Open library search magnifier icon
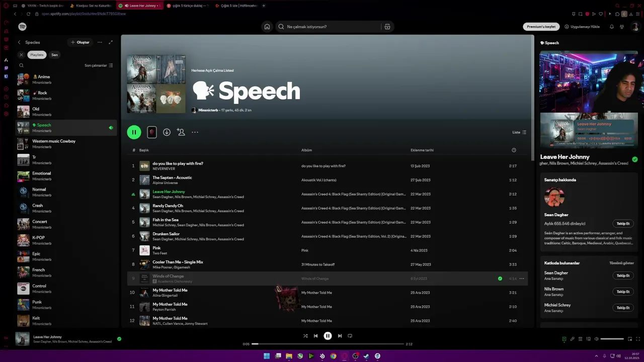644x362 pixels. point(21,65)
